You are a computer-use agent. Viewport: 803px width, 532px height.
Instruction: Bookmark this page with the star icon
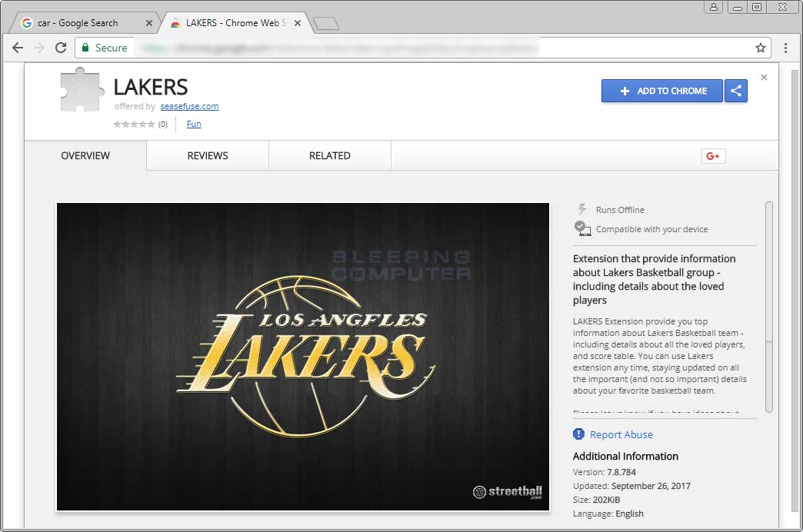760,47
